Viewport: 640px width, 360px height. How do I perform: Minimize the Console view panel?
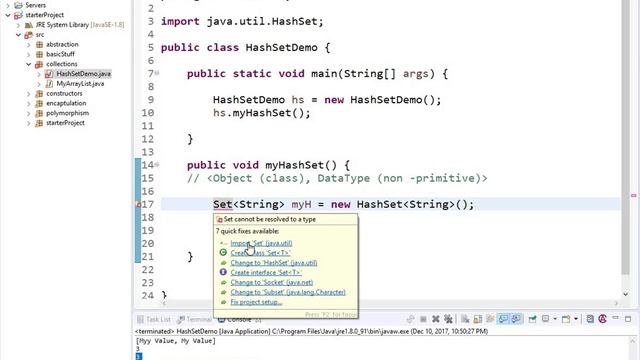[x=616, y=318]
